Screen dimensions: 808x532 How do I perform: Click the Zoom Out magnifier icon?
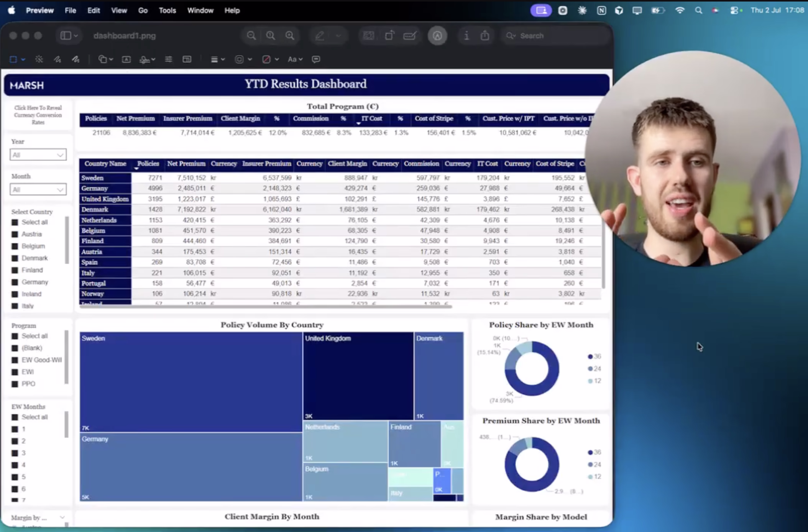251,36
